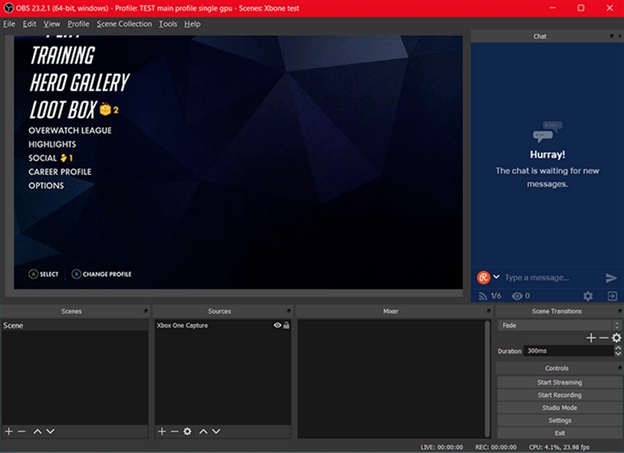This screenshot has width=624, height=453.
Task: Open the Fade transition dropdown
Action: coord(559,325)
